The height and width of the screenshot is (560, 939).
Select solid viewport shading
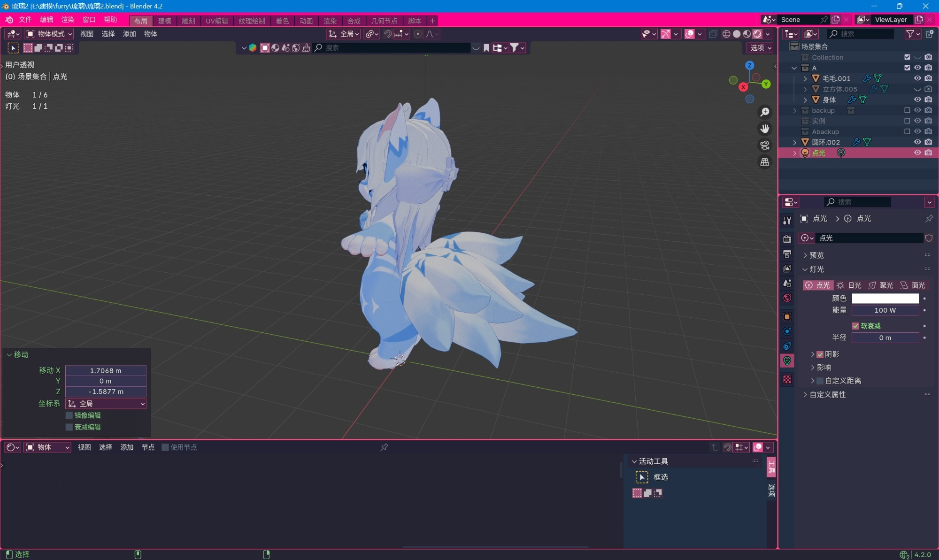point(737,34)
